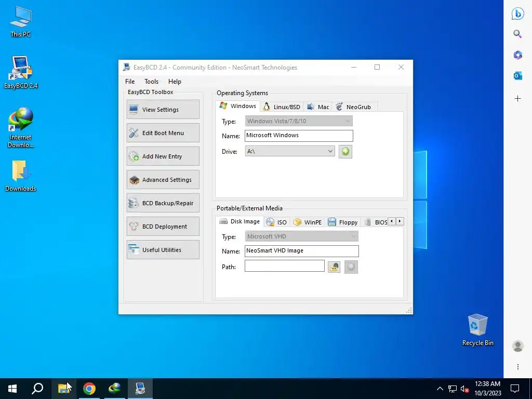Image resolution: width=532 pixels, height=399 pixels.
Task: Switch to the NeoGrub tab
Action: pyautogui.click(x=354, y=107)
